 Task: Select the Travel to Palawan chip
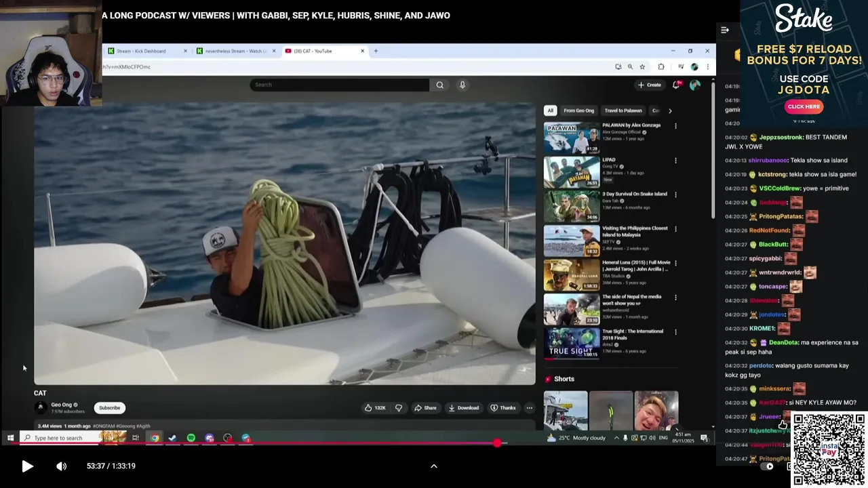[x=623, y=110]
